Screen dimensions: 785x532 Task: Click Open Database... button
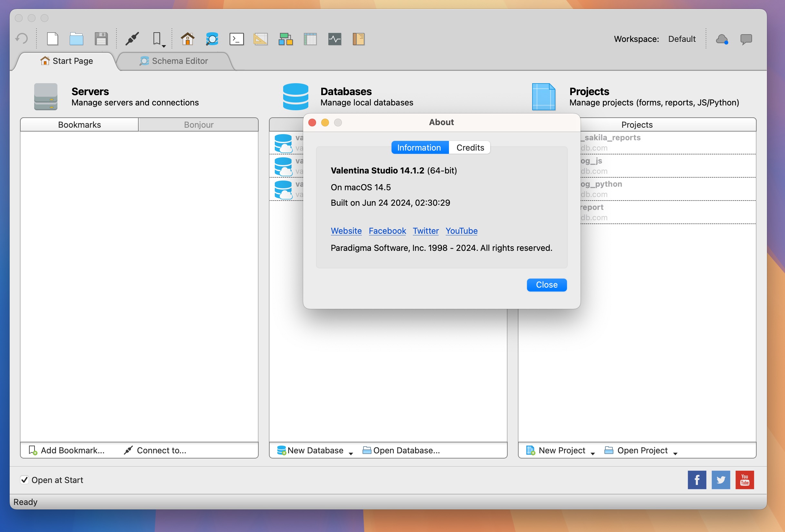click(401, 450)
